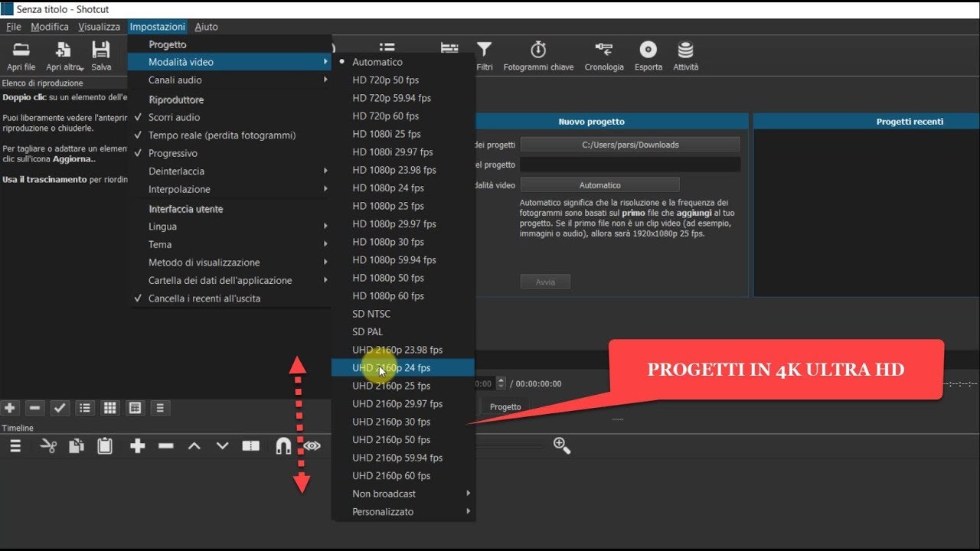
Task: Click the playlist update checkmark button
Action: click(x=60, y=408)
